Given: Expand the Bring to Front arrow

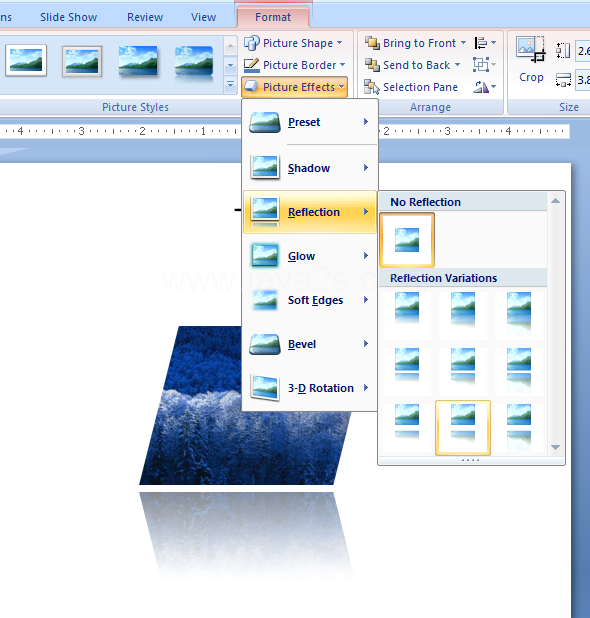Looking at the screenshot, I should pos(463,43).
